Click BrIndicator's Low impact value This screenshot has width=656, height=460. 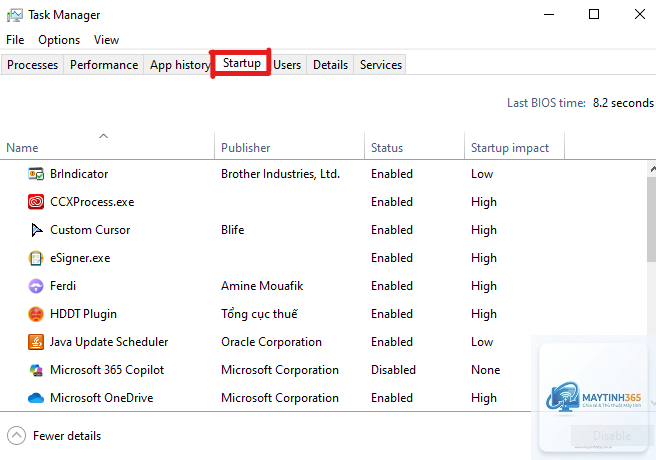482,174
